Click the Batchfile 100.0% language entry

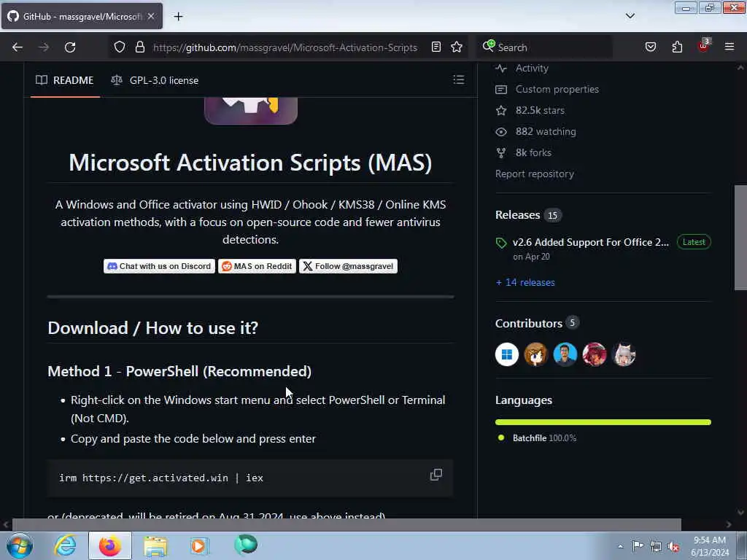544,438
